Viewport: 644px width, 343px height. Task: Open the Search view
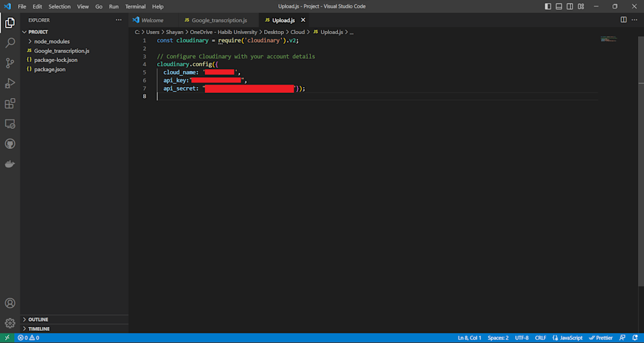(10, 43)
